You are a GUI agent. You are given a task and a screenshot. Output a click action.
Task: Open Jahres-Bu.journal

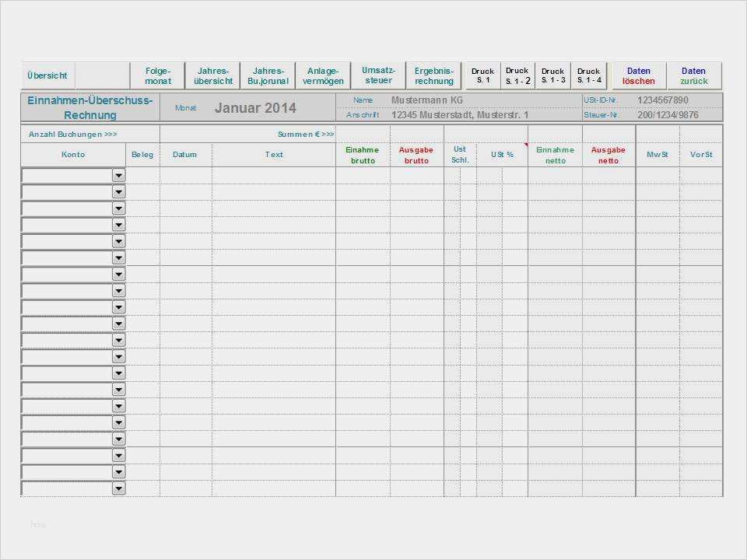click(x=268, y=76)
